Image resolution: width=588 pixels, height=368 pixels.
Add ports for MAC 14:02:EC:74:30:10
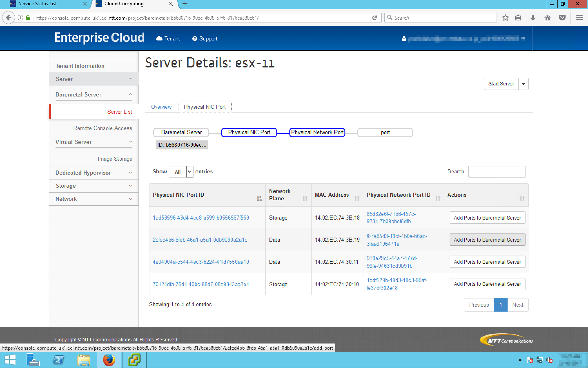pyautogui.click(x=487, y=284)
